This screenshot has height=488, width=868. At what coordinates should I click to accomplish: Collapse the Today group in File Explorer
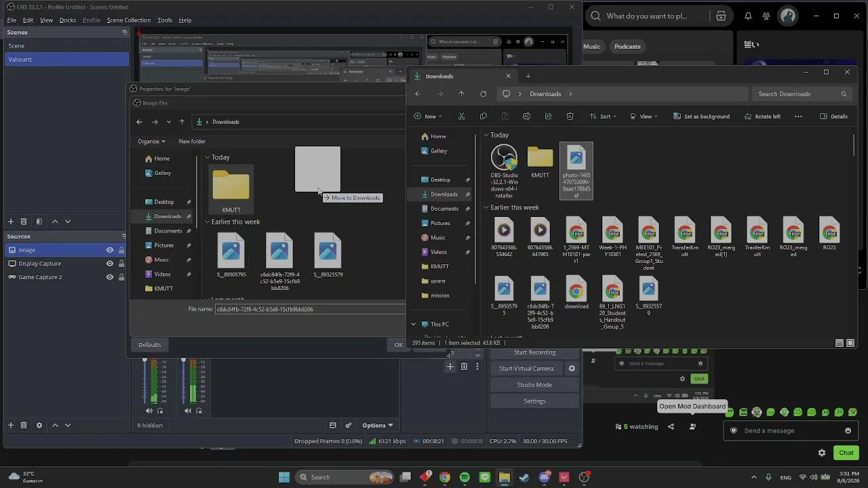coord(486,136)
